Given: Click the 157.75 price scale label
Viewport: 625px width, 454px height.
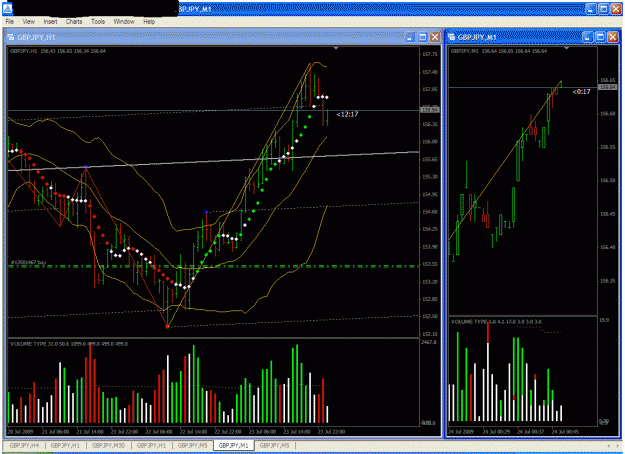Looking at the screenshot, I should [x=430, y=55].
